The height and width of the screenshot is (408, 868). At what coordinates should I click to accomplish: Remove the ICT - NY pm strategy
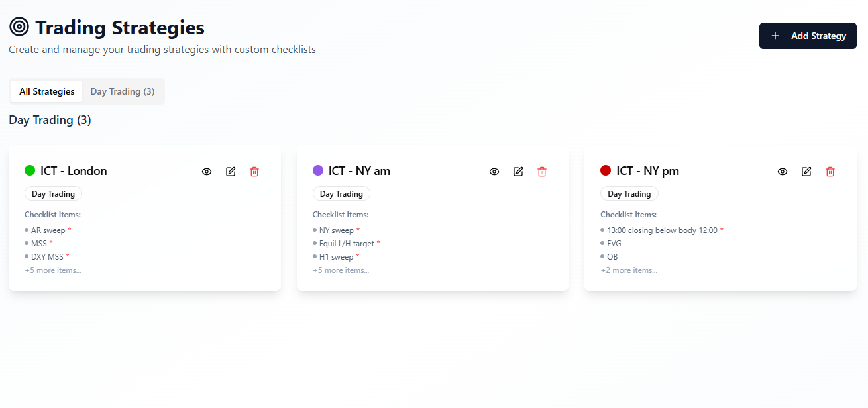point(830,172)
